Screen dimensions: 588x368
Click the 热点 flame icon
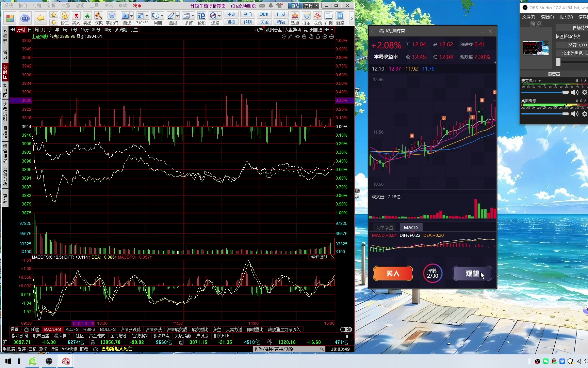point(295,18)
